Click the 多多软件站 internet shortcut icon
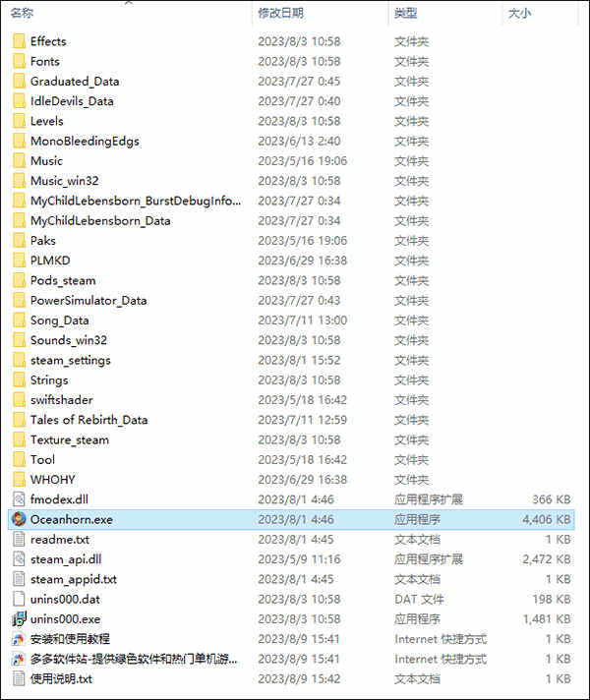The height and width of the screenshot is (700, 590). (x=19, y=659)
